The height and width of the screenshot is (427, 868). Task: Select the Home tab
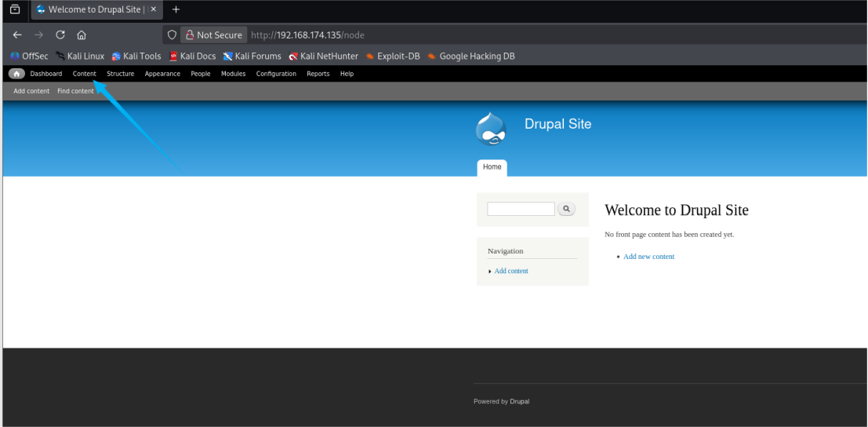click(x=492, y=167)
